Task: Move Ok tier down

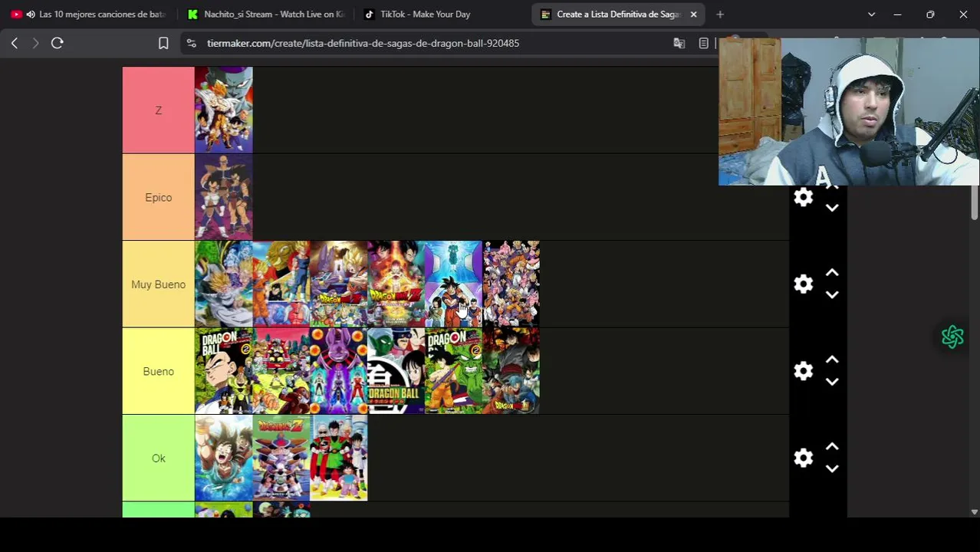Action: tap(832, 469)
